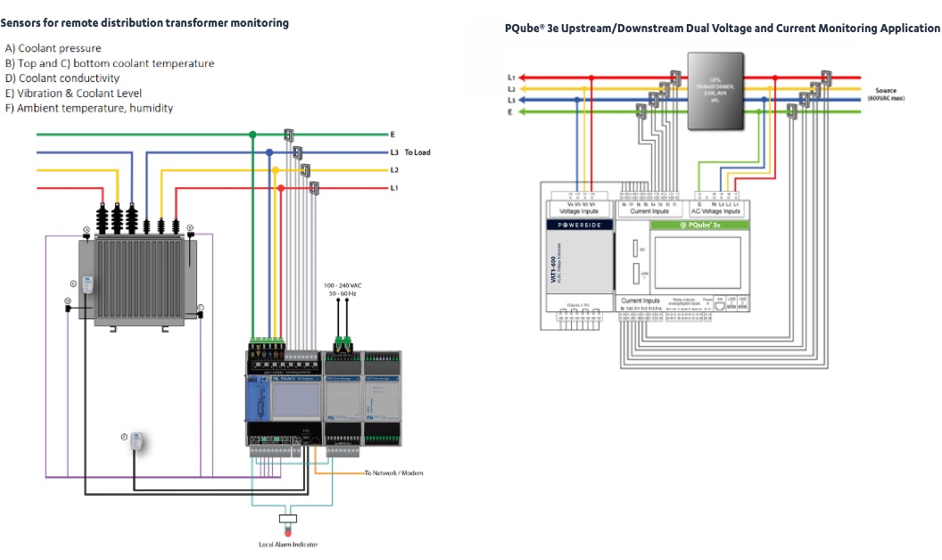The height and width of the screenshot is (560, 942).
Task: Select the coolant pressure sensor on the transformer
Action: (87, 235)
